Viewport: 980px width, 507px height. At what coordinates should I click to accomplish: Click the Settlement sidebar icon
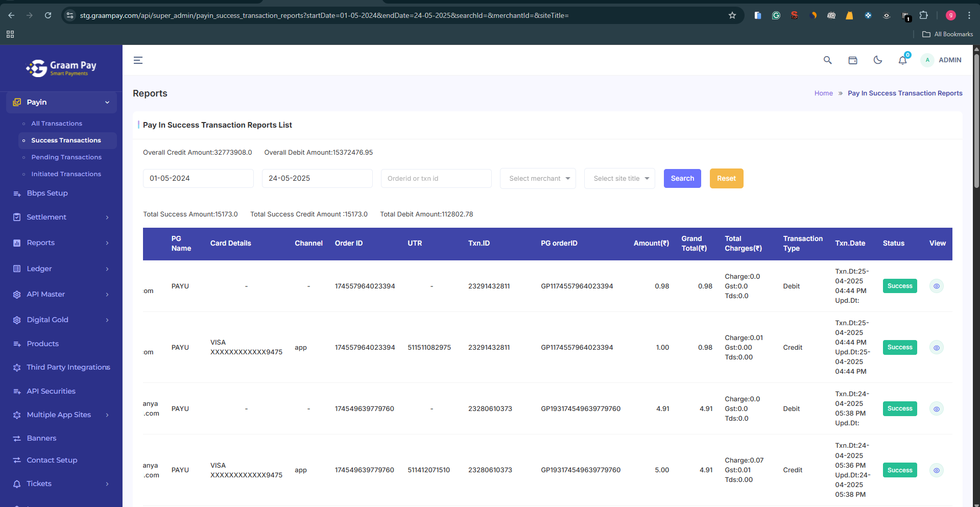pyautogui.click(x=17, y=217)
